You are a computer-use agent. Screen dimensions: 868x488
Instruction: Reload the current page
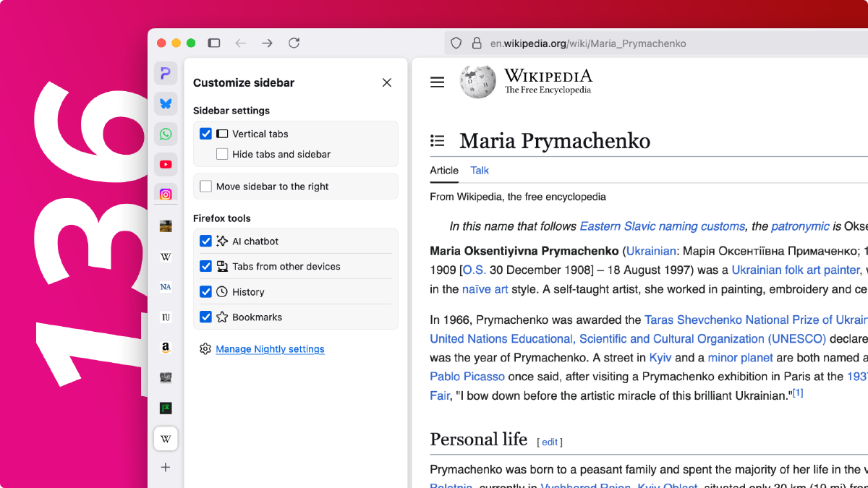[x=294, y=43]
